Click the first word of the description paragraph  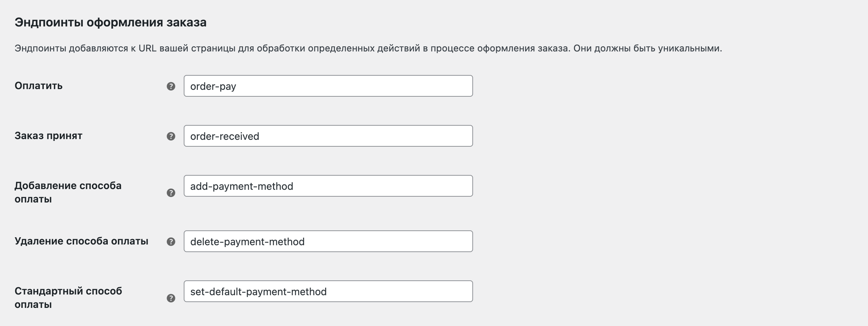tap(40, 48)
